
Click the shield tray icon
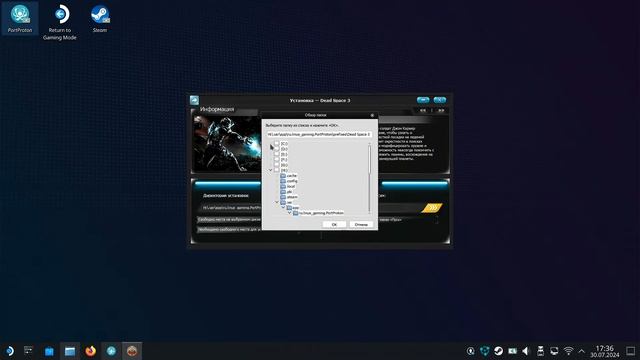(484, 351)
